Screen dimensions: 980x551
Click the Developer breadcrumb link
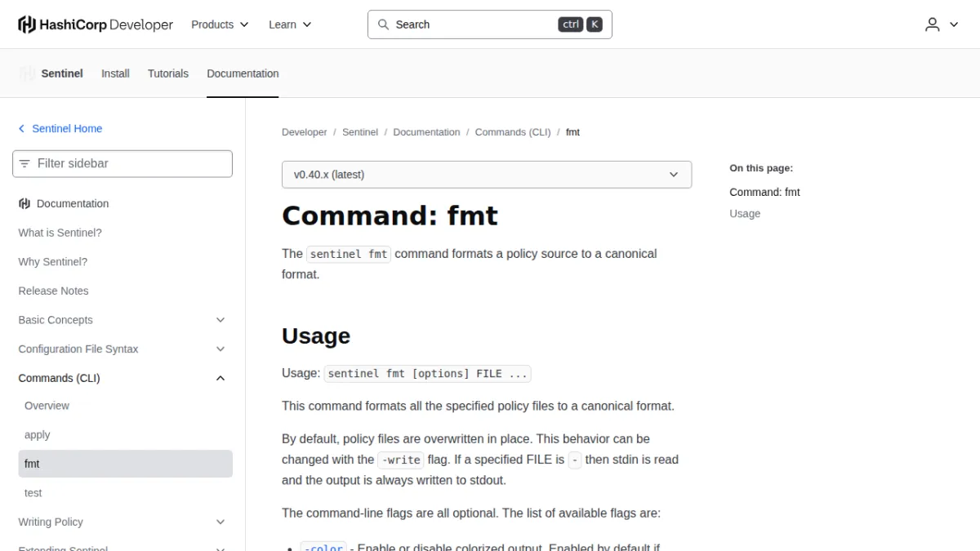(x=305, y=132)
